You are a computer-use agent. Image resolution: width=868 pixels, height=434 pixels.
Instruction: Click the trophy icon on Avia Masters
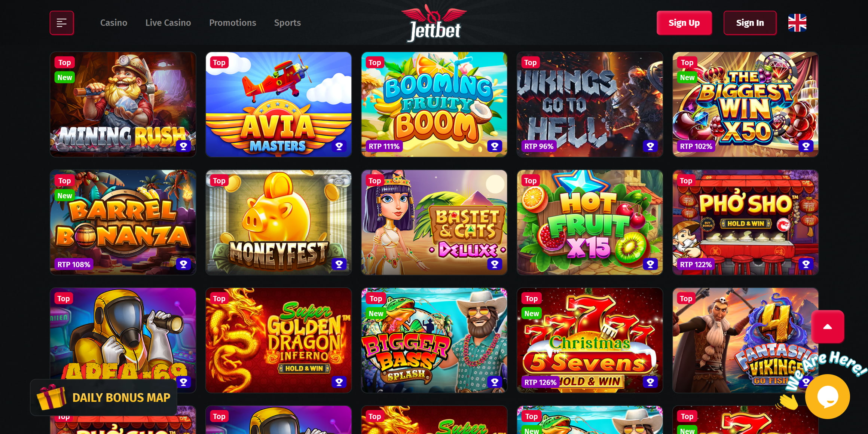pos(339,146)
